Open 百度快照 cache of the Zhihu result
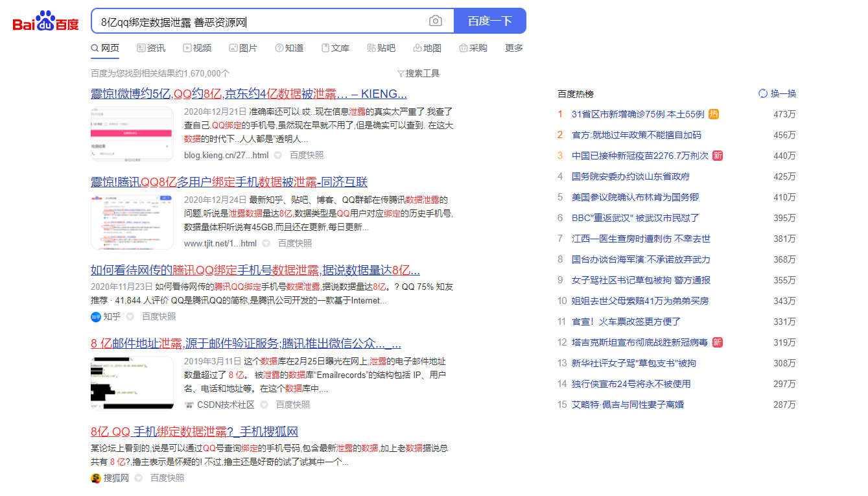This screenshot has height=496, width=868. 158,316
